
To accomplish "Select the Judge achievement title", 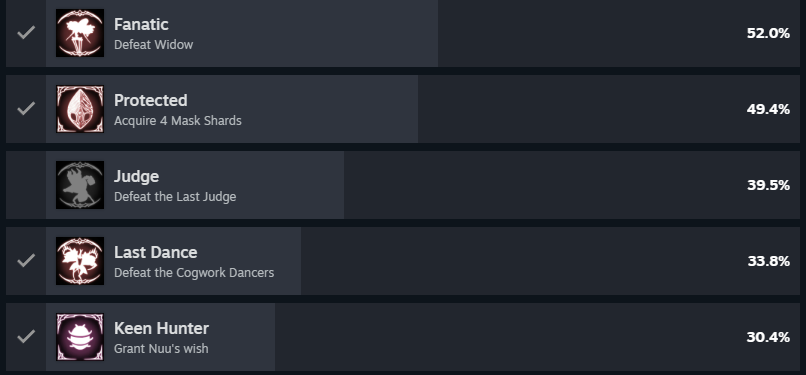I will click(136, 177).
